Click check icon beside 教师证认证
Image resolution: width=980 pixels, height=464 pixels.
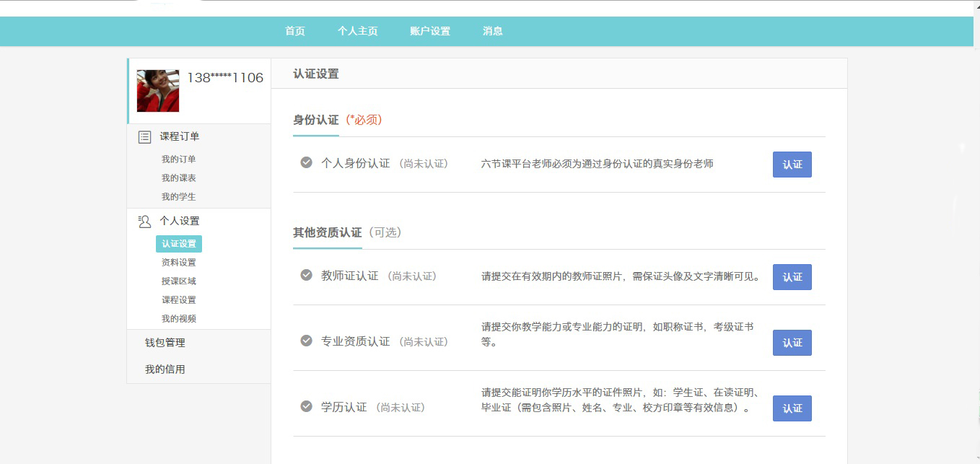click(x=306, y=276)
